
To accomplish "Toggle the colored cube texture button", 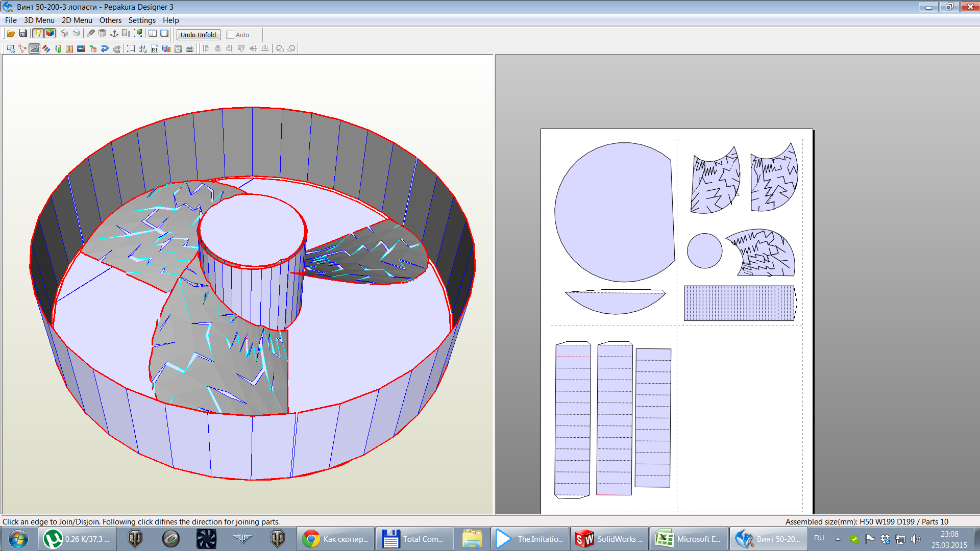I will 50,34.
